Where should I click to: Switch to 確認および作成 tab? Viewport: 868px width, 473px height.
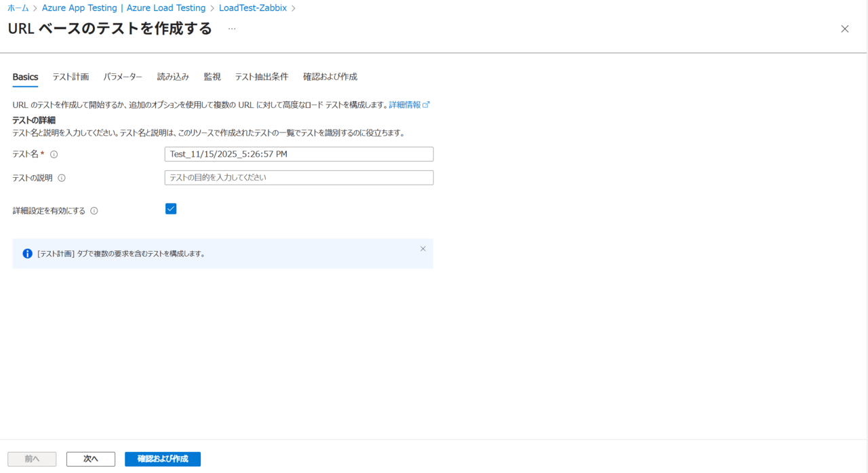click(x=330, y=77)
